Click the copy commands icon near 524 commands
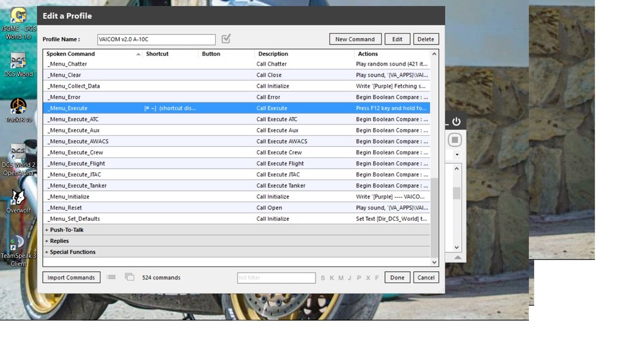This screenshot has height=362, width=644. (129, 278)
